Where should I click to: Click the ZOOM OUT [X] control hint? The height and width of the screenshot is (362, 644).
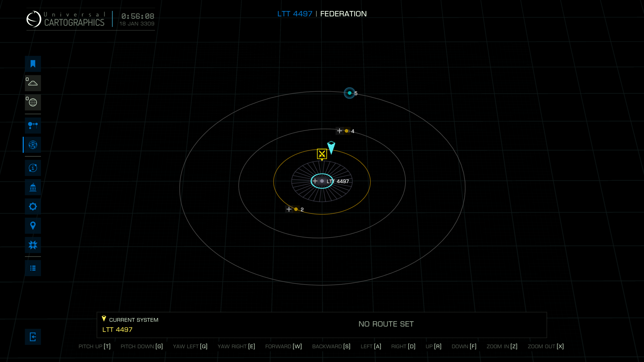(546, 346)
